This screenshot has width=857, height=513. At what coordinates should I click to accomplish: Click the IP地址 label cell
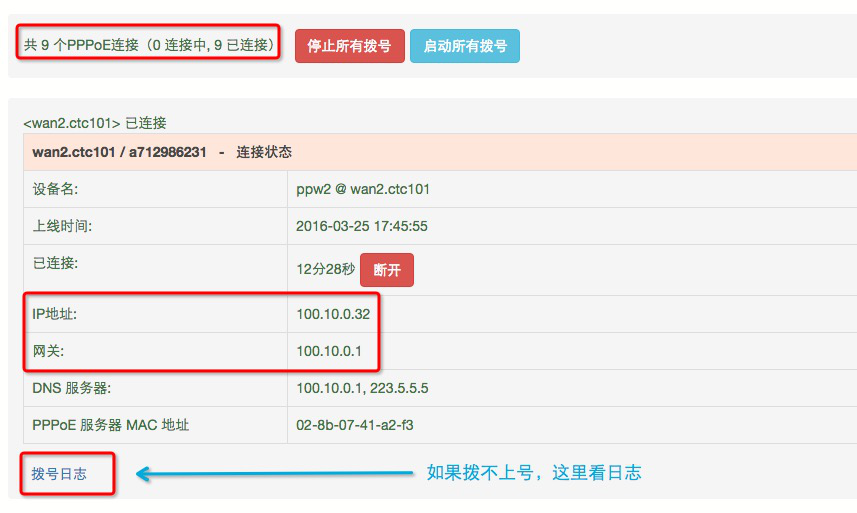54,314
